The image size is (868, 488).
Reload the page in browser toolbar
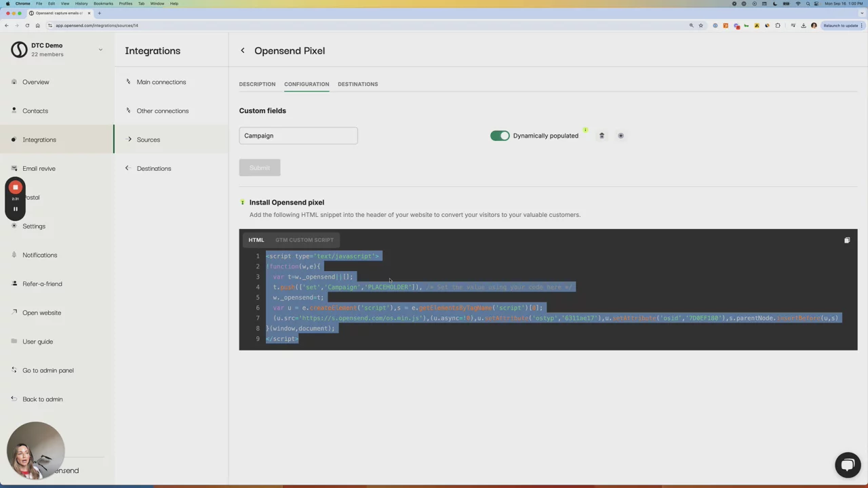click(27, 26)
